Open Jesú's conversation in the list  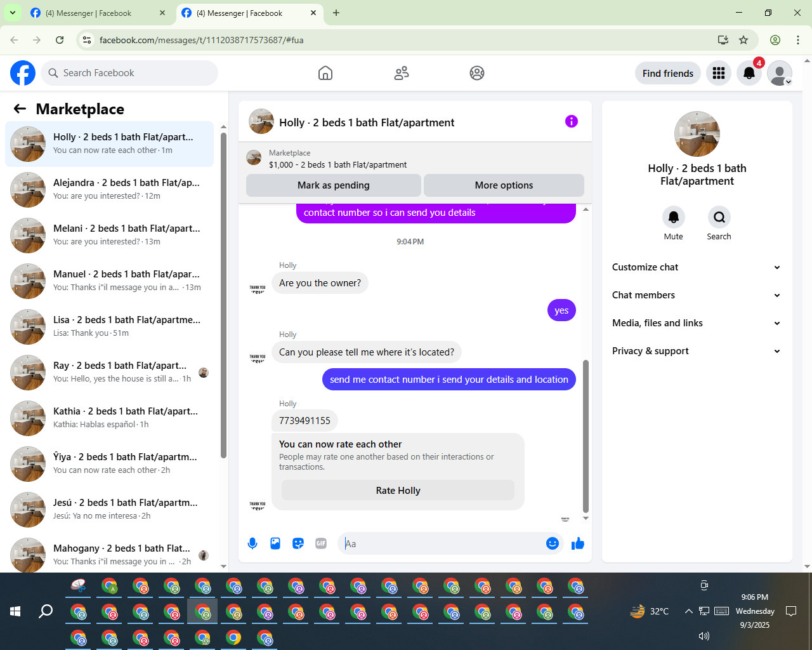coord(110,510)
